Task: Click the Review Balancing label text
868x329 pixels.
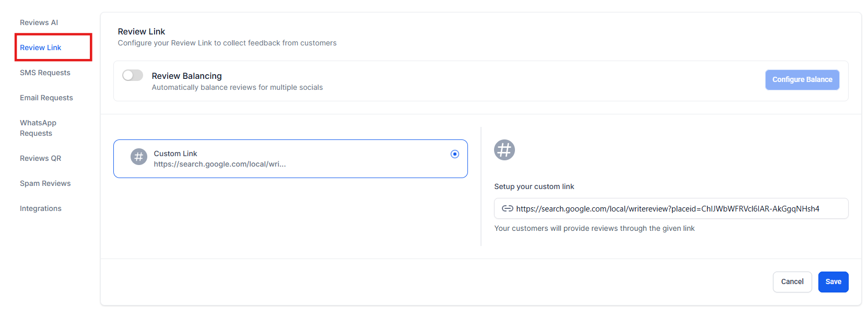Action: pos(186,76)
